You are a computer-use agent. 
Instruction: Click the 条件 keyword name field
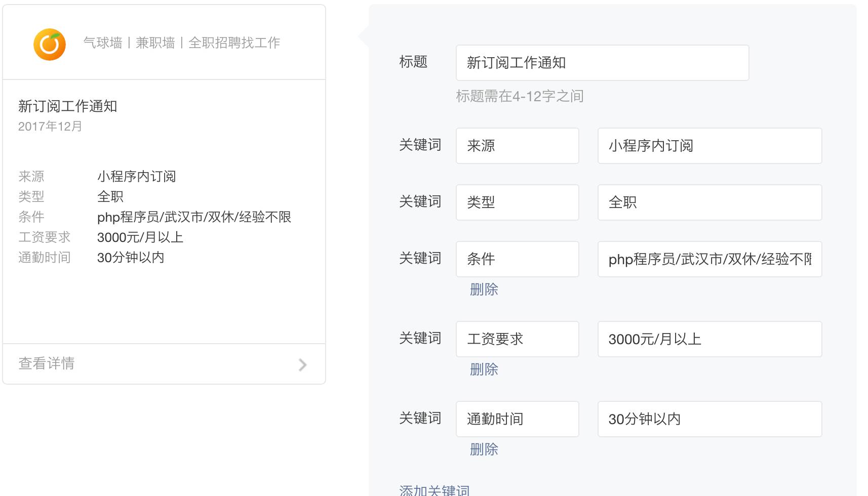click(x=517, y=259)
